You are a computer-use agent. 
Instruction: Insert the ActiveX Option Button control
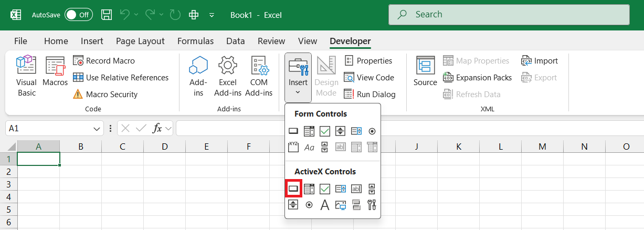pyautogui.click(x=309, y=205)
